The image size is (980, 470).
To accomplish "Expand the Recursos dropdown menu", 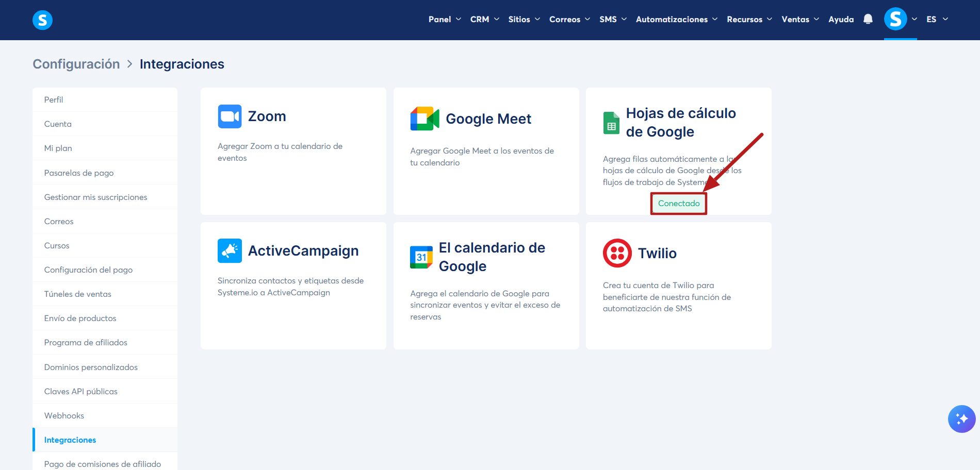I will click(749, 19).
